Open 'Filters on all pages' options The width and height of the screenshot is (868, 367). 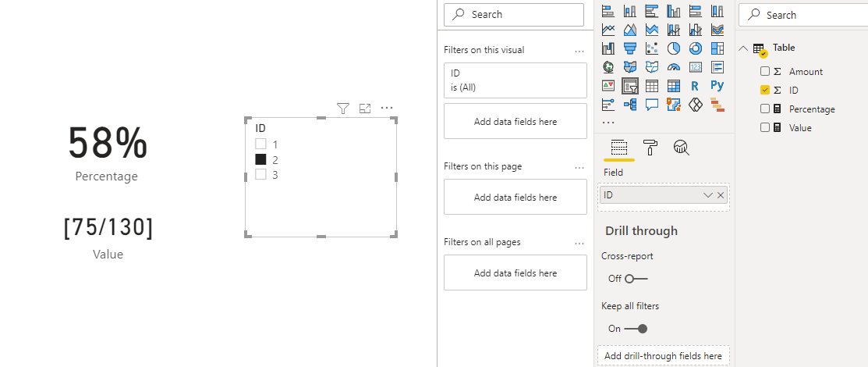click(579, 243)
